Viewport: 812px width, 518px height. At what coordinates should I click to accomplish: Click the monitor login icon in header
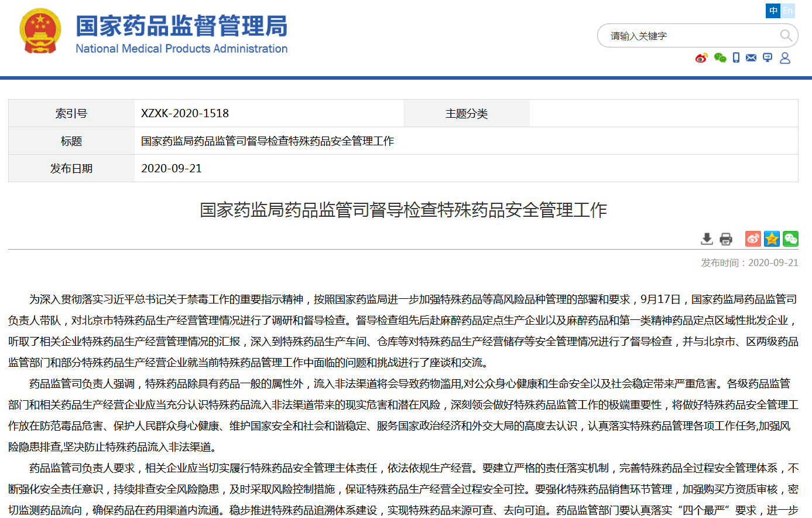(768, 57)
